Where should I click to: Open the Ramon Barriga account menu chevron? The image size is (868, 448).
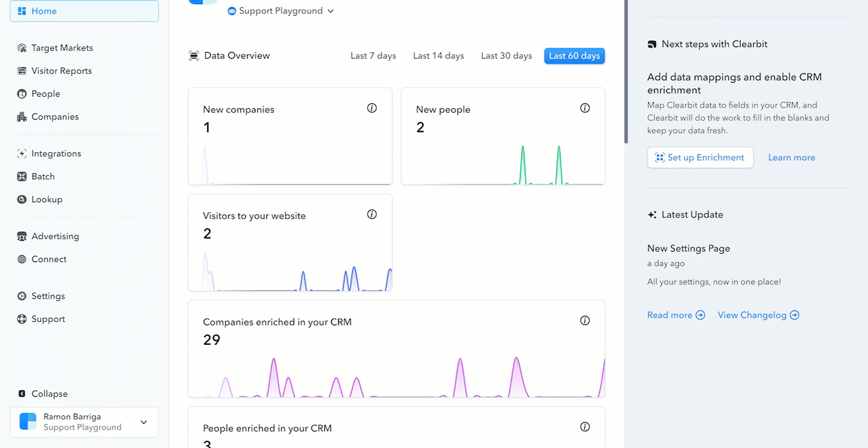click(x=144, y=422)
